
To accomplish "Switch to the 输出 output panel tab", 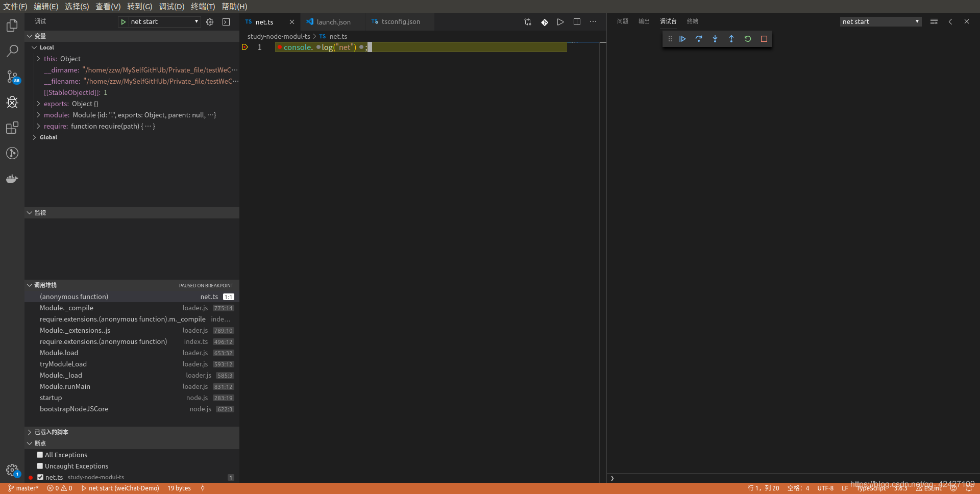I will (644, 21).
